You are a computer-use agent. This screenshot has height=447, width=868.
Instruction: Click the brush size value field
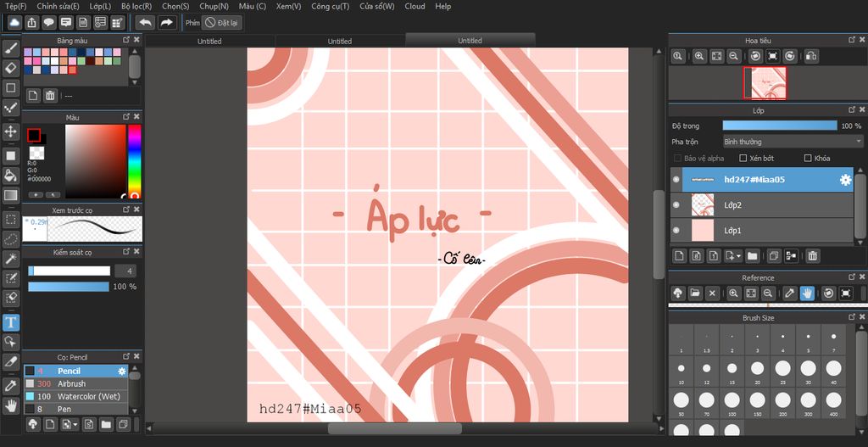point(125,271)
